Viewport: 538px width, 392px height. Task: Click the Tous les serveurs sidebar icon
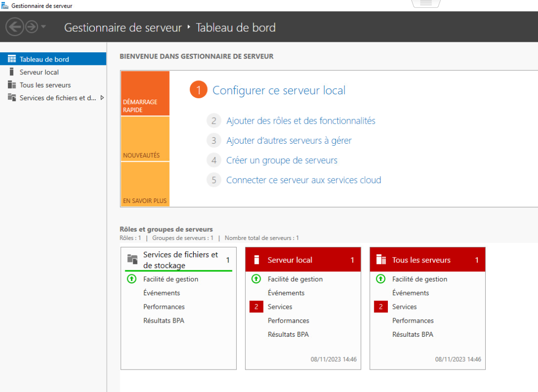click(x=12, y=85)
